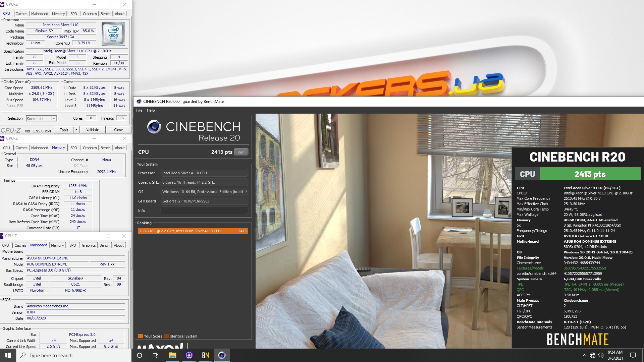The image size is (644, 362).
Task: Click HPET timer line in BenchMate panel
Action: (x=570, y=284)
